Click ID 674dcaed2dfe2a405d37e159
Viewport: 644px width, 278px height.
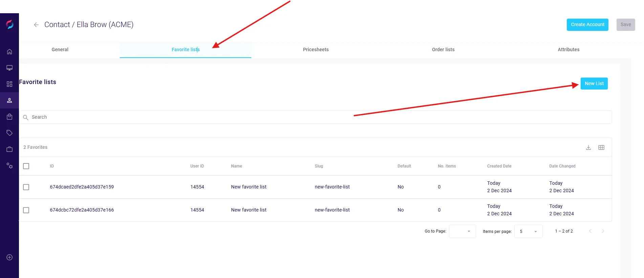(82, 187)
